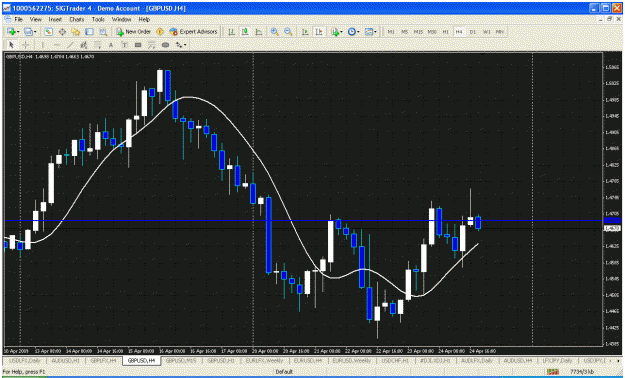Select the H4 timeframe button
Viewport: 625px width, 378px height.
(x=459, y=32)
